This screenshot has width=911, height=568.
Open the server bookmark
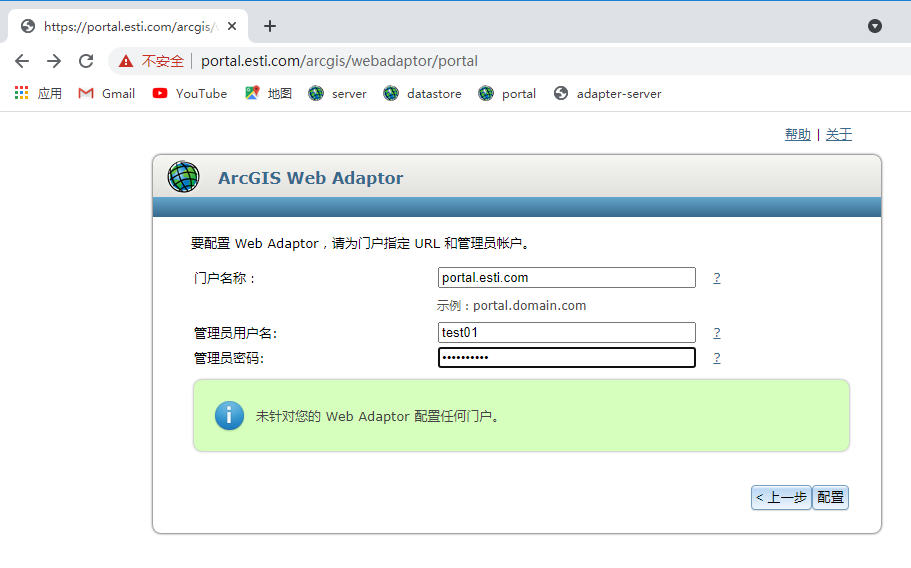click(338, 94)
